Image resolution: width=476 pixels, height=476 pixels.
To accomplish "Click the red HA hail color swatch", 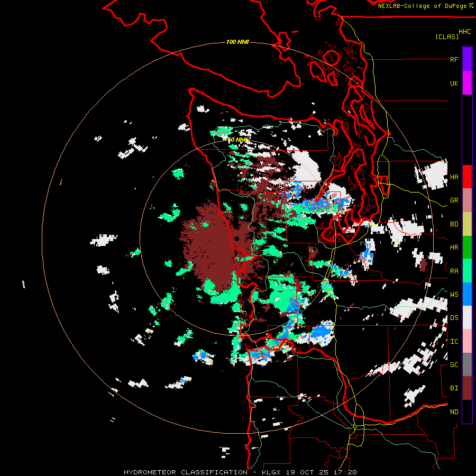I will [467, 177].
